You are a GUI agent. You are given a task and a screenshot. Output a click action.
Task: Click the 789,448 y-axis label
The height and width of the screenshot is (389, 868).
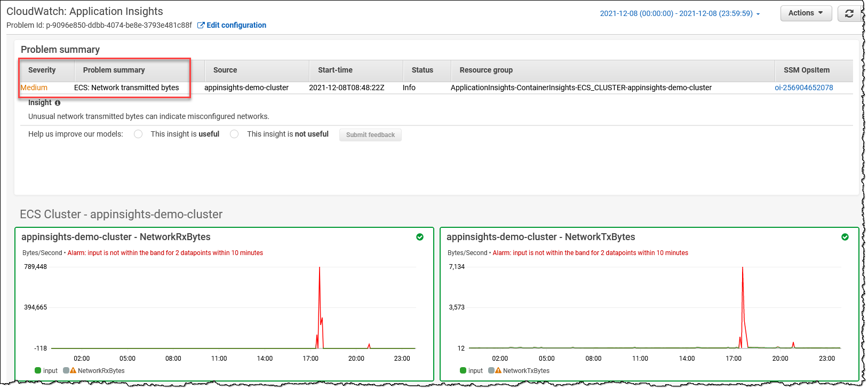click(35, 267)
